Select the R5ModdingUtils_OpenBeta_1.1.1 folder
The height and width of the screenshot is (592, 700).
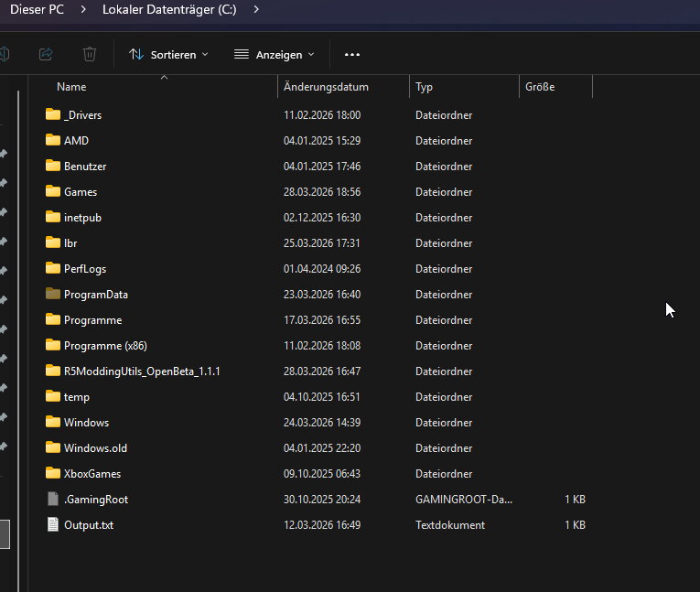point(142,371)
